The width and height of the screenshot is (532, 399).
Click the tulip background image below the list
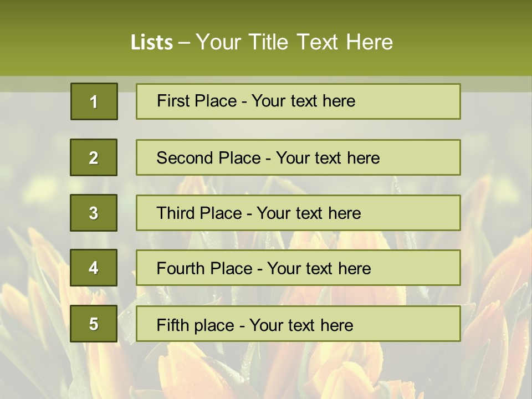pos(266,371)
